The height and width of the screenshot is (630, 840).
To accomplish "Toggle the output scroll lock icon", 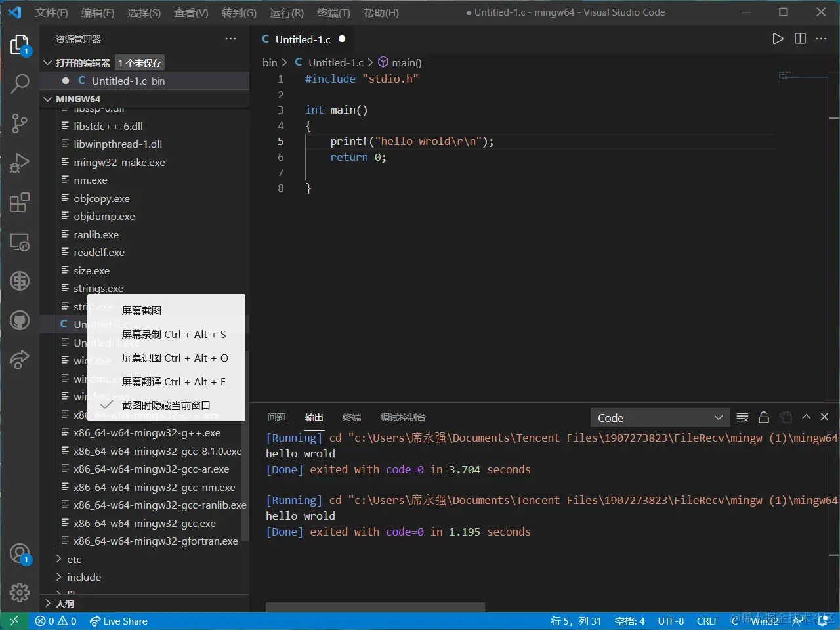I will 764,417.
